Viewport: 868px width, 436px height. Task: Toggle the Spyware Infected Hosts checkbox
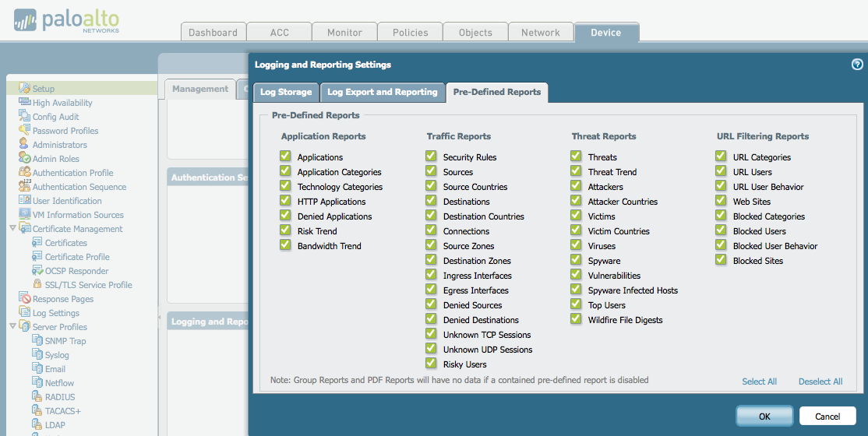pos(576,290)
